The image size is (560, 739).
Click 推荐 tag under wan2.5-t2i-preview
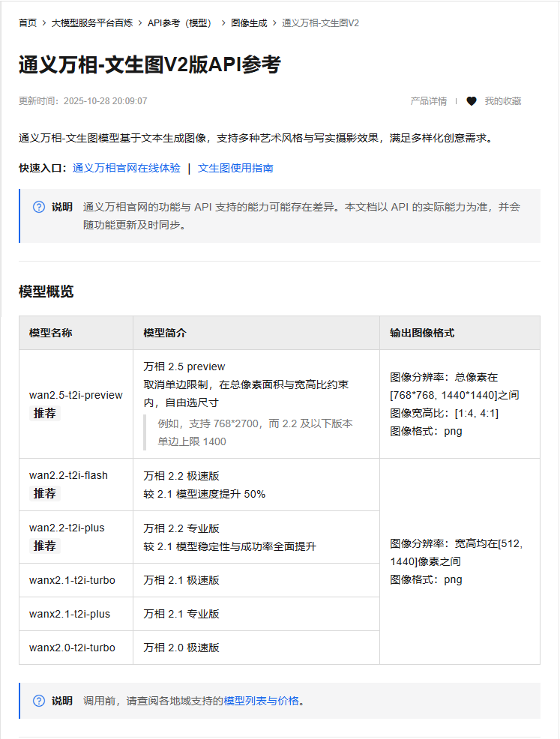(x=45, y=413)
